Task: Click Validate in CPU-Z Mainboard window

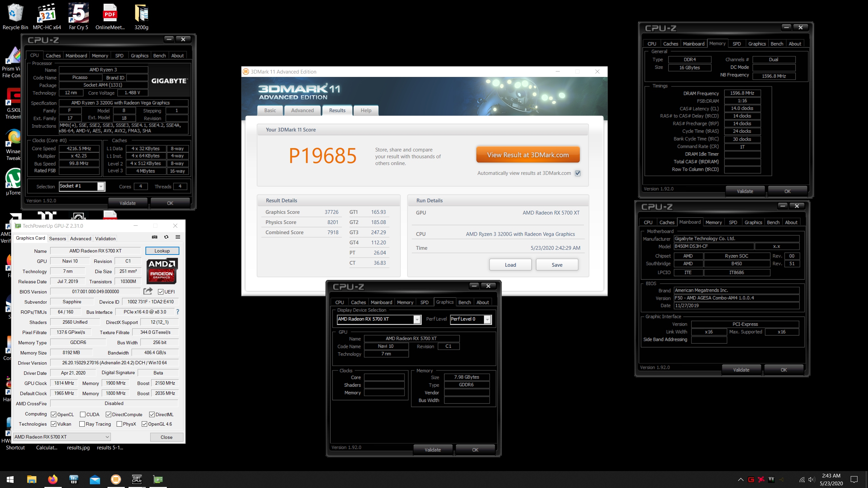Action: click(x=741, y=370)
